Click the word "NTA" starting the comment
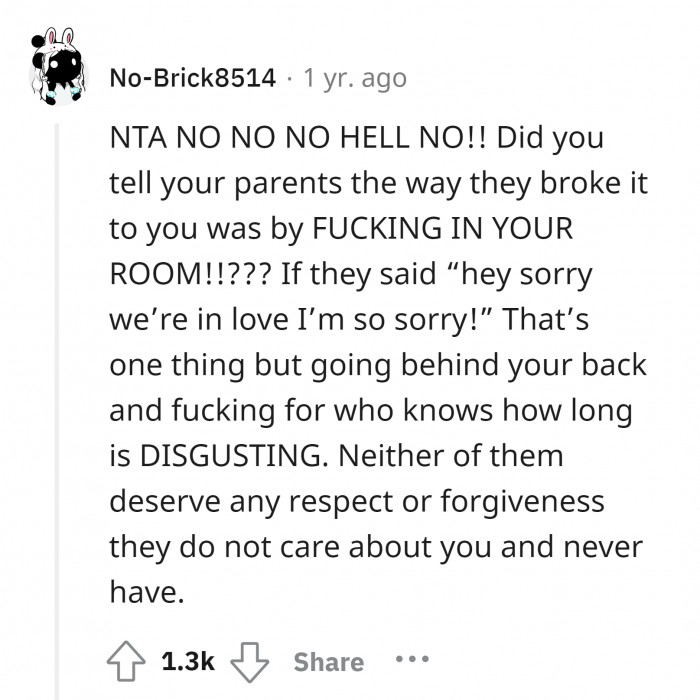Screen dimensions: 700x700 [x=136, y=140]
